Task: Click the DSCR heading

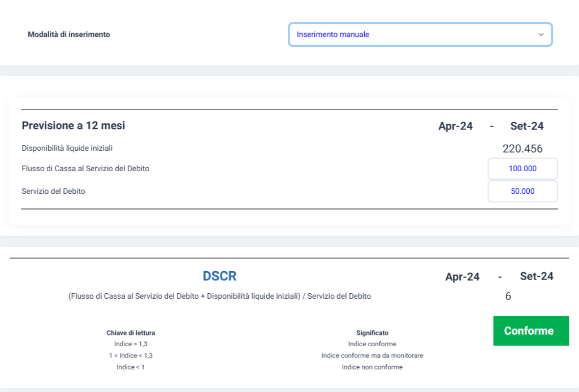Action: click(x=219, y=276)
